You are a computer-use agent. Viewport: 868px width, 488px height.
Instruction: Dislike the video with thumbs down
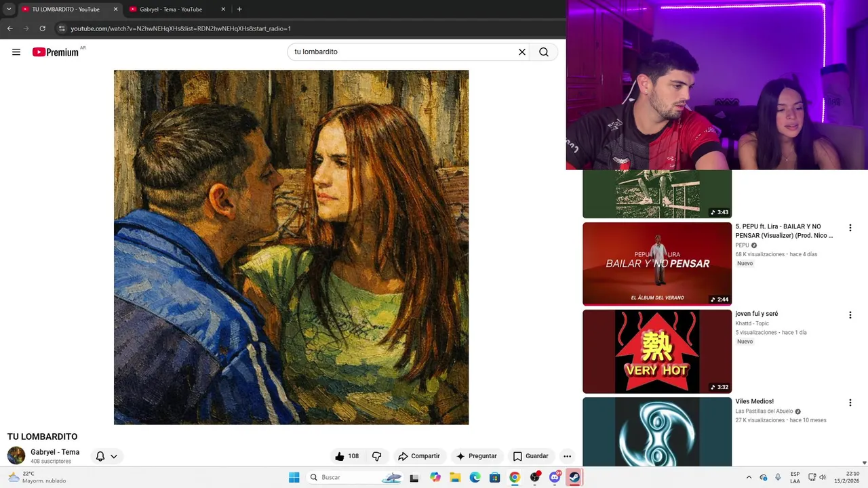[377, 456]
